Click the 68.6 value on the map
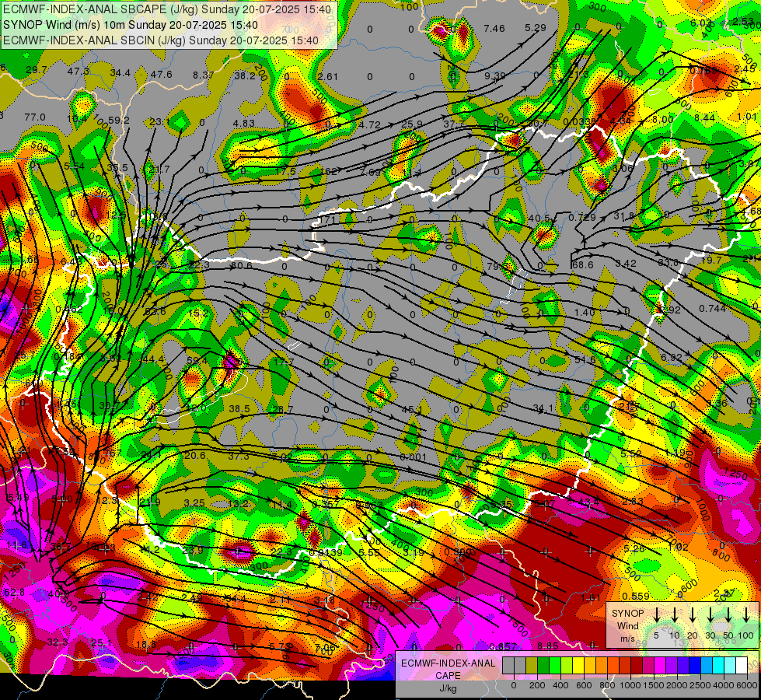The width and height of the screenshot is (761, 700). pyautogui.click(x=583, y=264)
